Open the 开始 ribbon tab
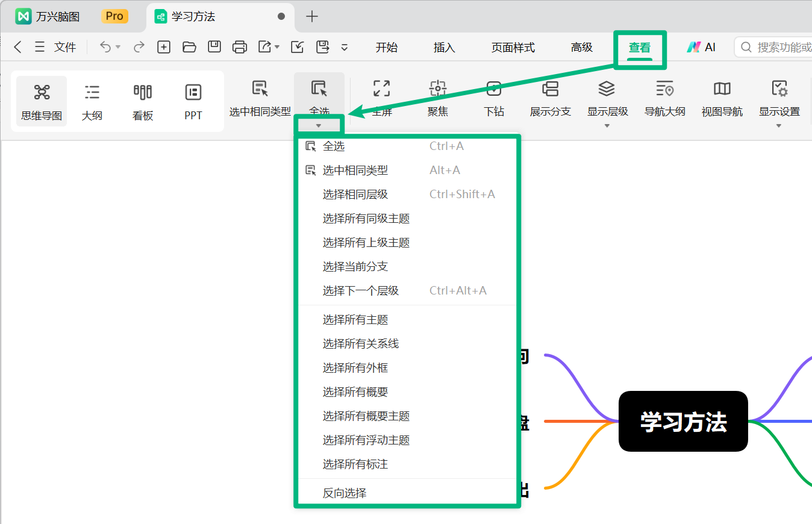This screenshot has height=524, width=812. (x=387, y=48)
